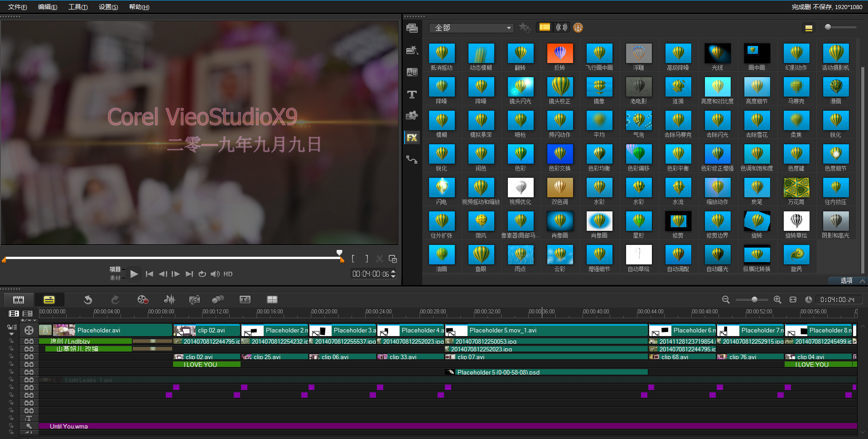Play the preview
Screen dimensions: 868x439
tap(134, 274)
